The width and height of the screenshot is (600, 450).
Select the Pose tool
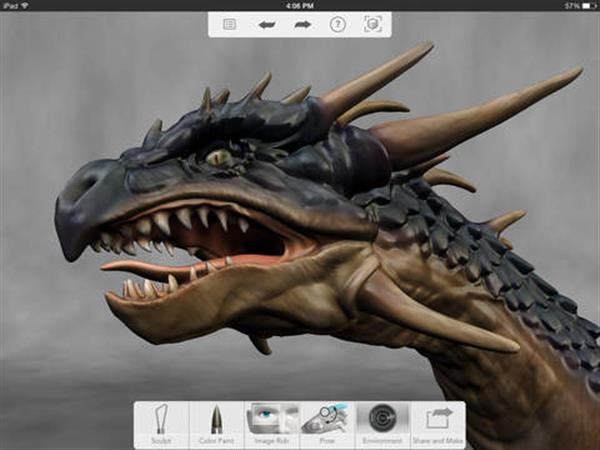pos(327,425)
